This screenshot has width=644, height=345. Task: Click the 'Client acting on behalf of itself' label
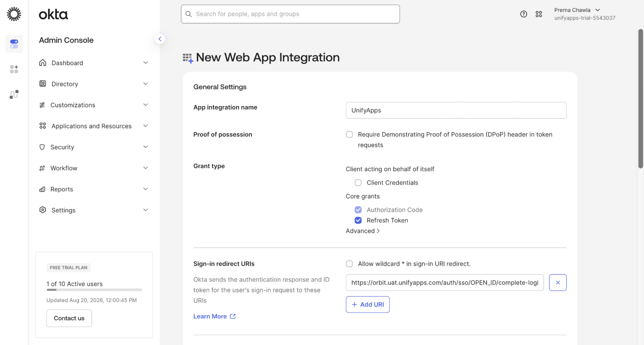point(390,169)
